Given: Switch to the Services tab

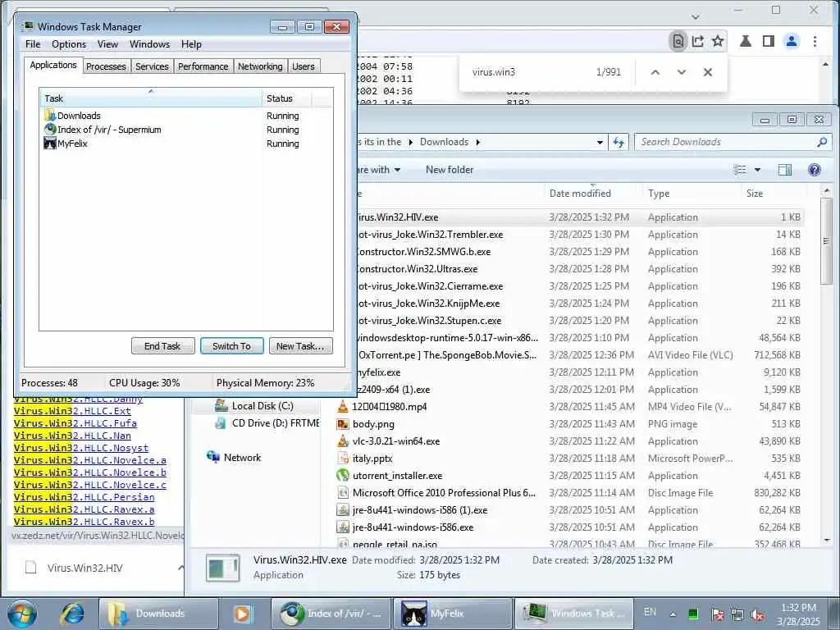Looking at the screenshot, I should (x=152, y=66).
